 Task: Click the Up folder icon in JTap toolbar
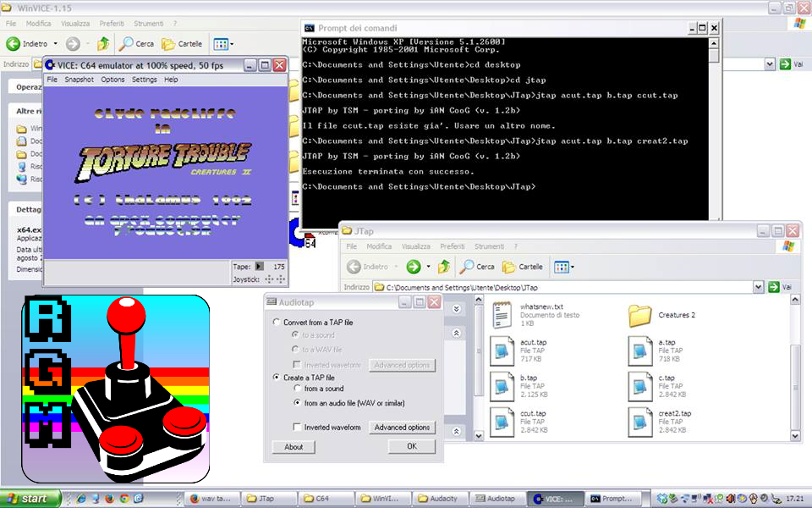(444, 267)
